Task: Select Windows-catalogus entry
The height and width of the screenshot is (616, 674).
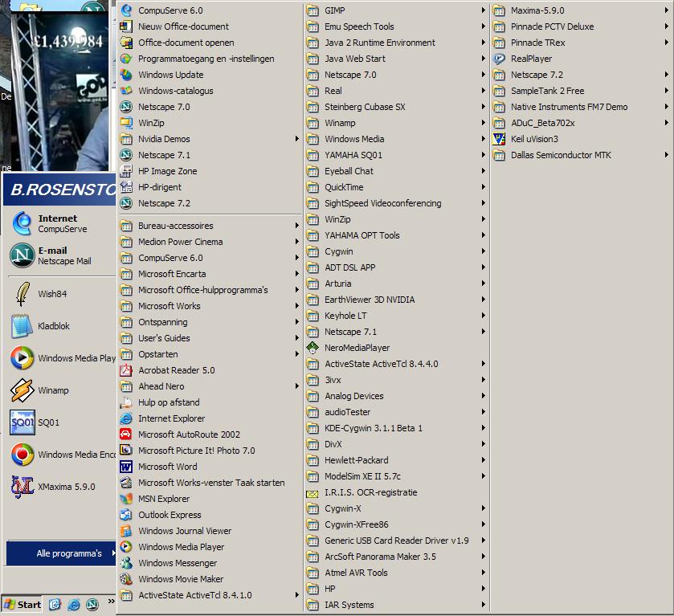Action: [x=210, y=91]
